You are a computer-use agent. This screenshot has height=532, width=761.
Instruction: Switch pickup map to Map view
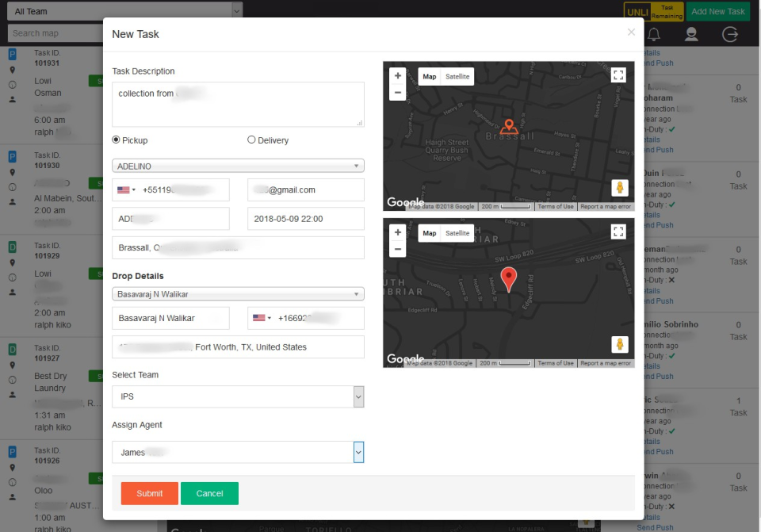coord(429,77)
